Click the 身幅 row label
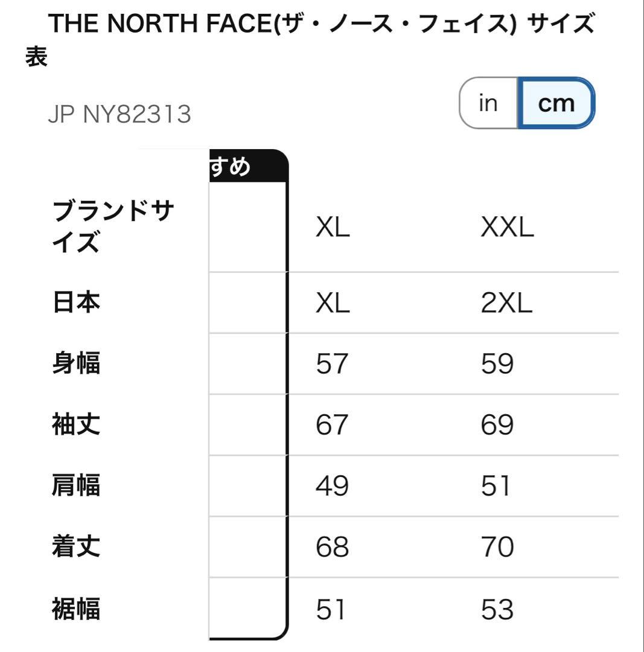The width and height of the screenshot is (644, 652). (x=76, y=363)
